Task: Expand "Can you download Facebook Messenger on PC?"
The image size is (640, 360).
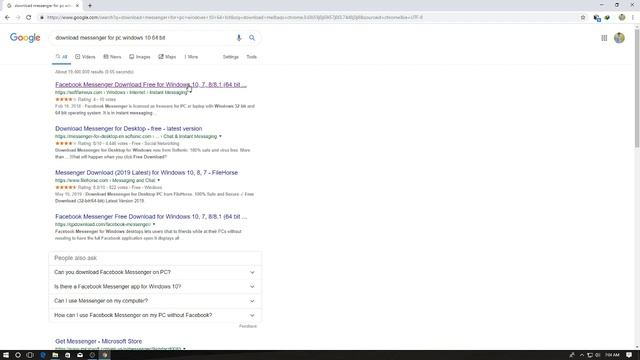Action: pos(154,272)
